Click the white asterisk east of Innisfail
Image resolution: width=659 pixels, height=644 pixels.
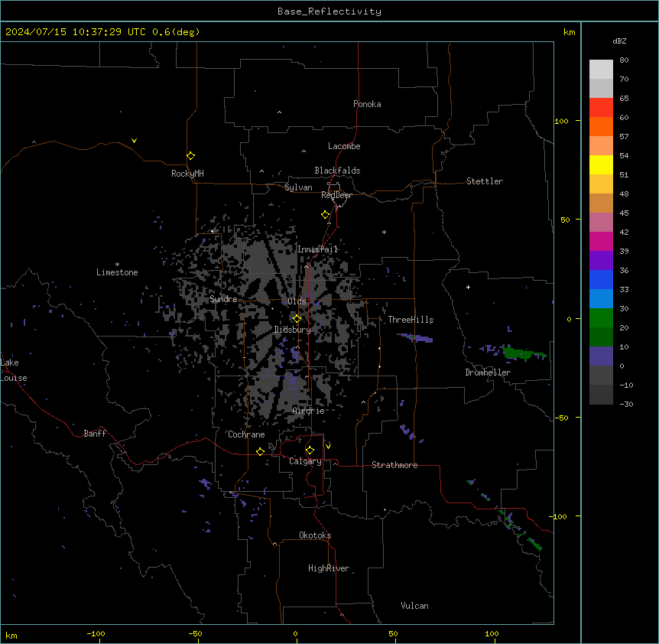tap(384, 232)
